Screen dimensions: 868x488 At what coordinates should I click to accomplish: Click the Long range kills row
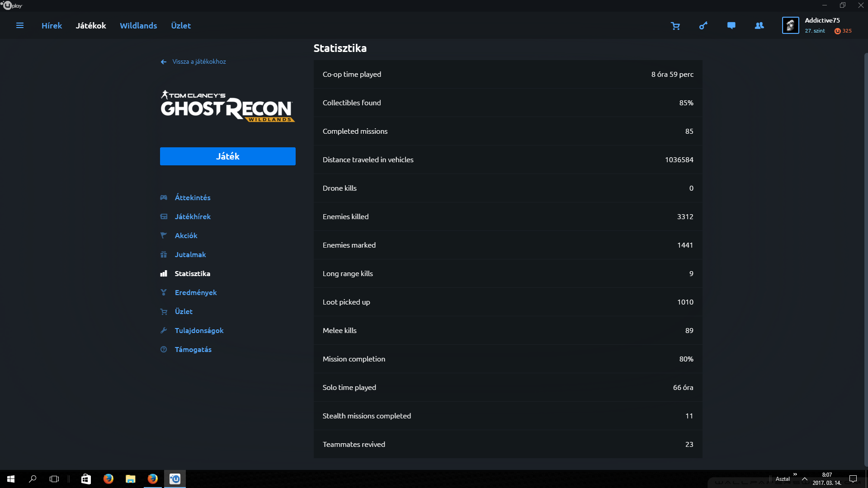point(508,273)
